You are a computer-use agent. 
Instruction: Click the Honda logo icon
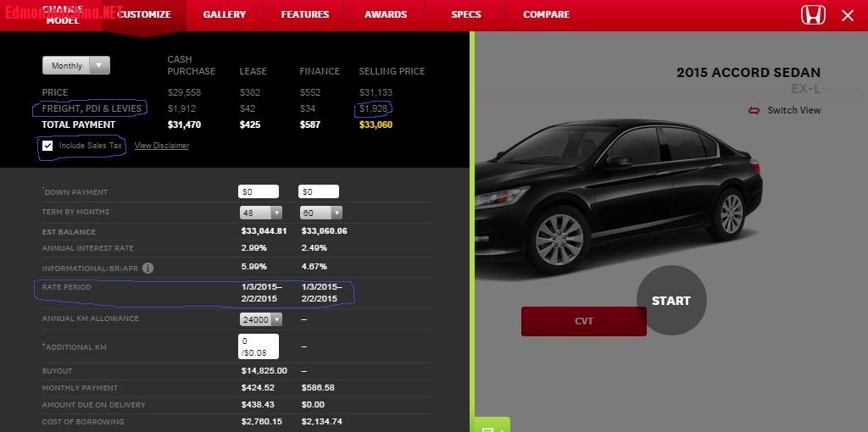812,14
